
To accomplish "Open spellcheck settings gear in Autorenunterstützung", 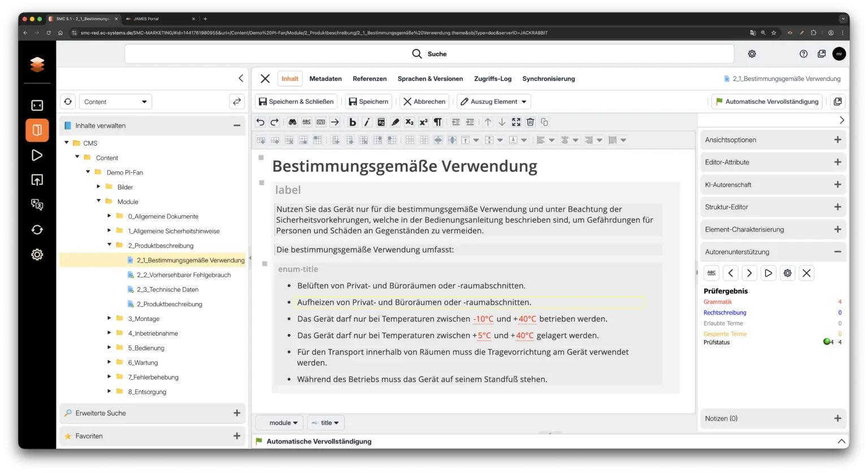I will pyautogui.click(x=787, y=273).
